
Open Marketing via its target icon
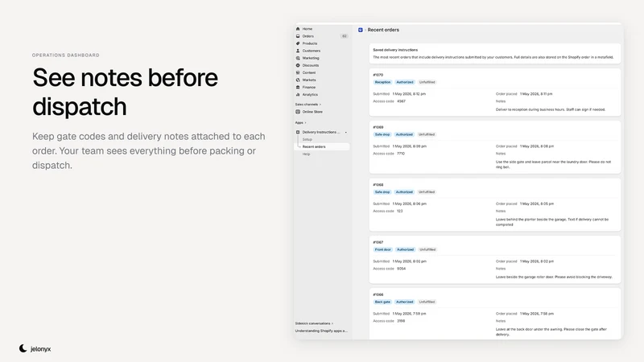(298, 58)
